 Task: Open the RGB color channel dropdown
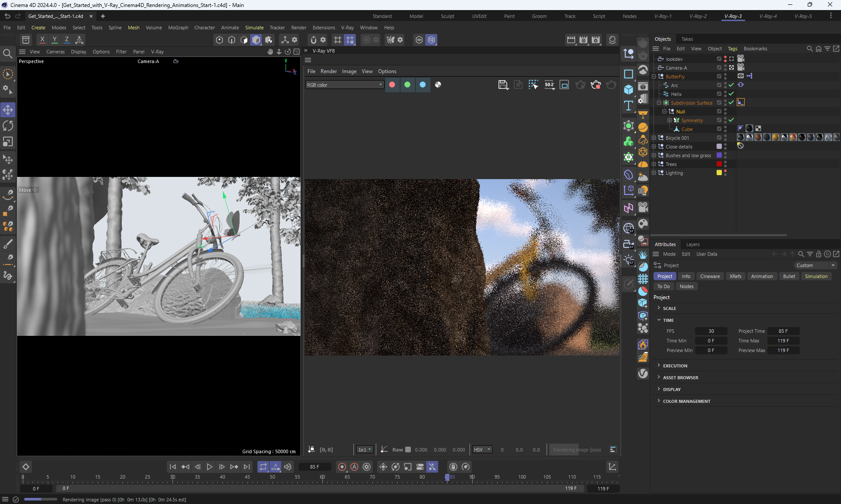click(x=344, y=85)
